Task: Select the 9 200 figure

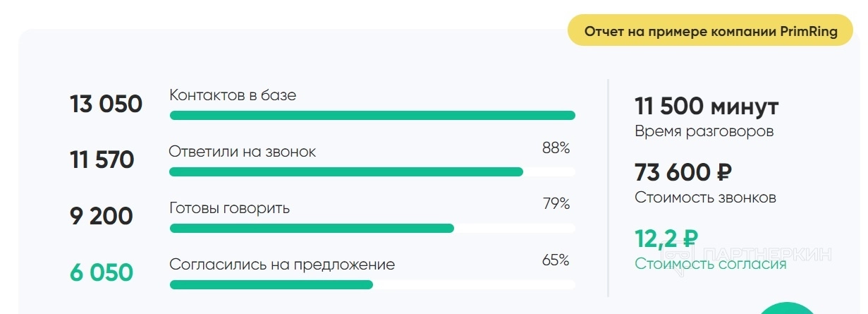Action: pos(102,216)
